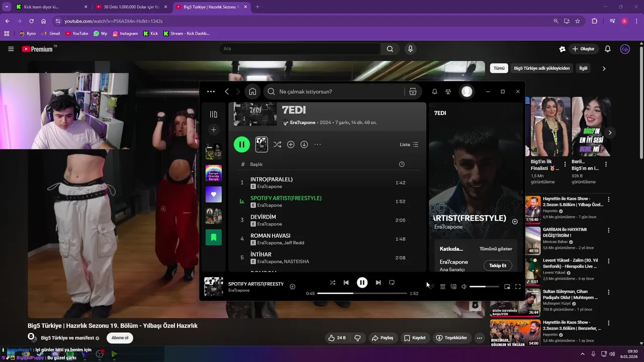Add the 7EDI album to library

(x=291, y=144)
